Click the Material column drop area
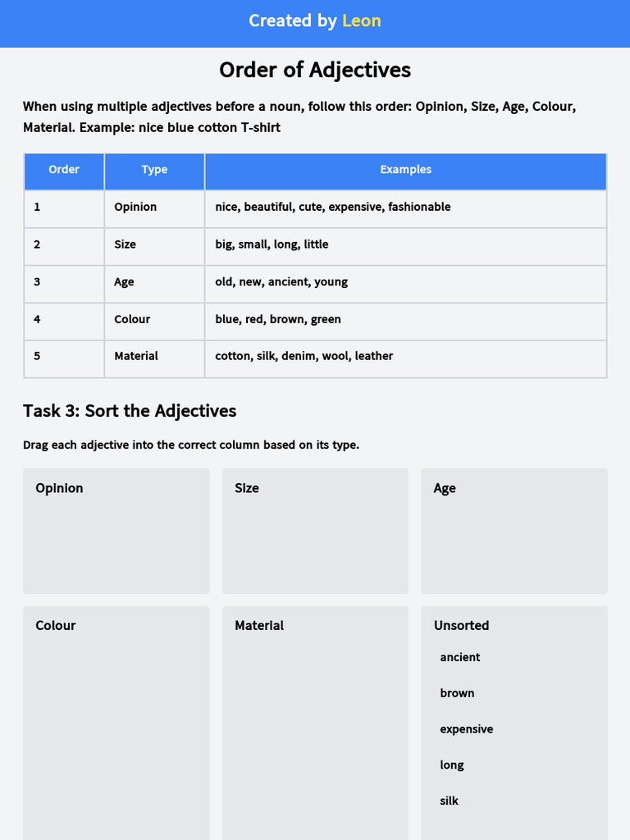Image resolution: width=630 pixels, height=840 pixels. (315, 724)
